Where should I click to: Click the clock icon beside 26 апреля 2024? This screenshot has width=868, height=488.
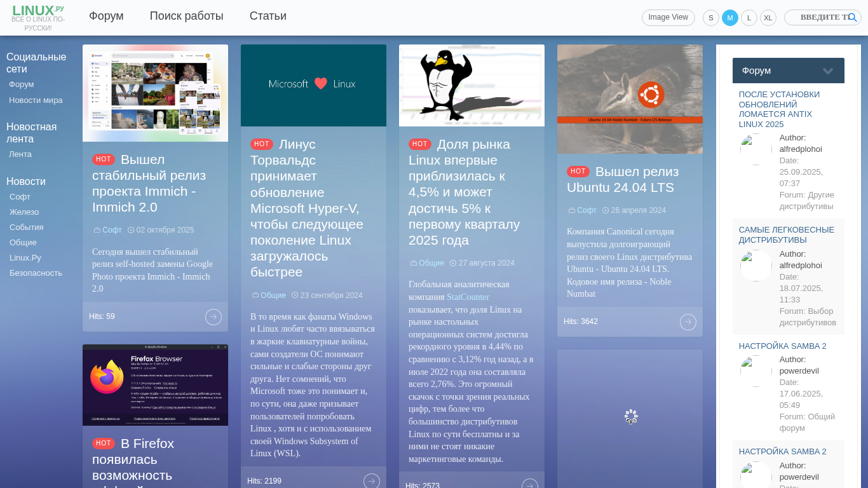click(x=606, y=210)
